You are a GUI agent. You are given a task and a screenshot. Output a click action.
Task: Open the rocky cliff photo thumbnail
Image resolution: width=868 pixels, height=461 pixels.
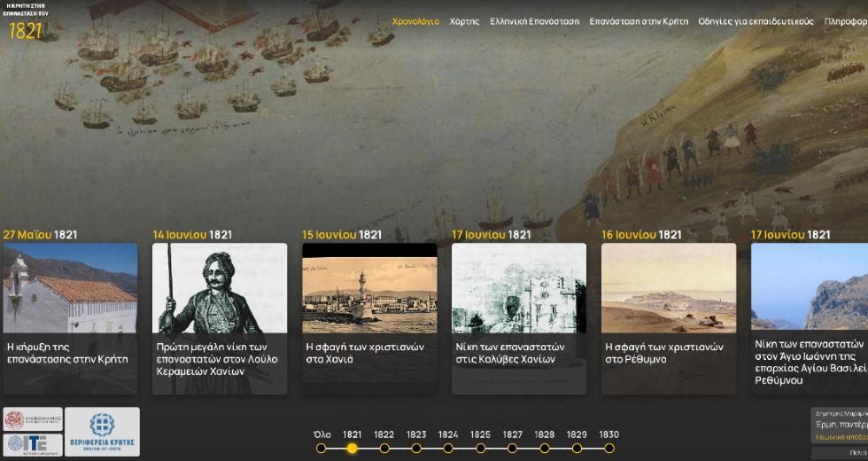pos(810,287)
